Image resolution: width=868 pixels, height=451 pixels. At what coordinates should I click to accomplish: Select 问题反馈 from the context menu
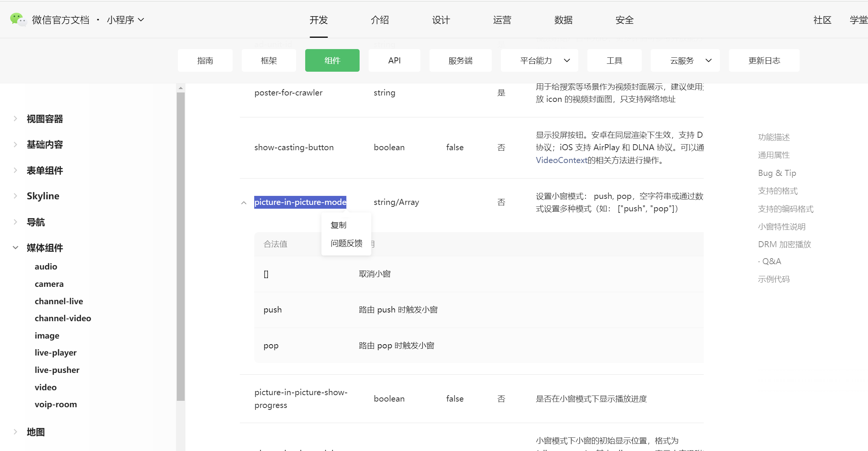[x=346, y=243]
